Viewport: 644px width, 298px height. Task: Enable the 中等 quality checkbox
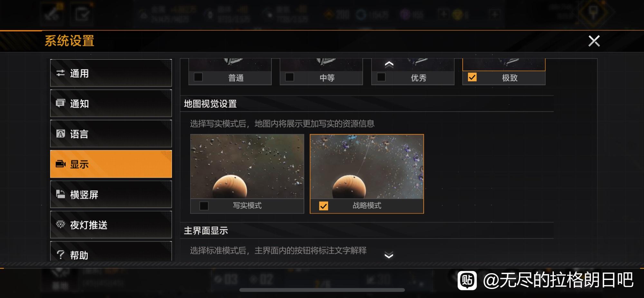pyautogui.click(x=289, y=77)
